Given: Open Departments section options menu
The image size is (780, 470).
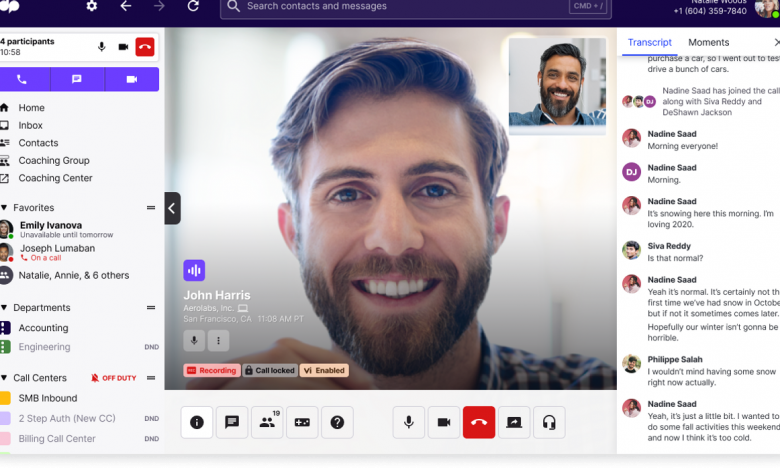Looking at the screenshot, I should click(151, 308).
